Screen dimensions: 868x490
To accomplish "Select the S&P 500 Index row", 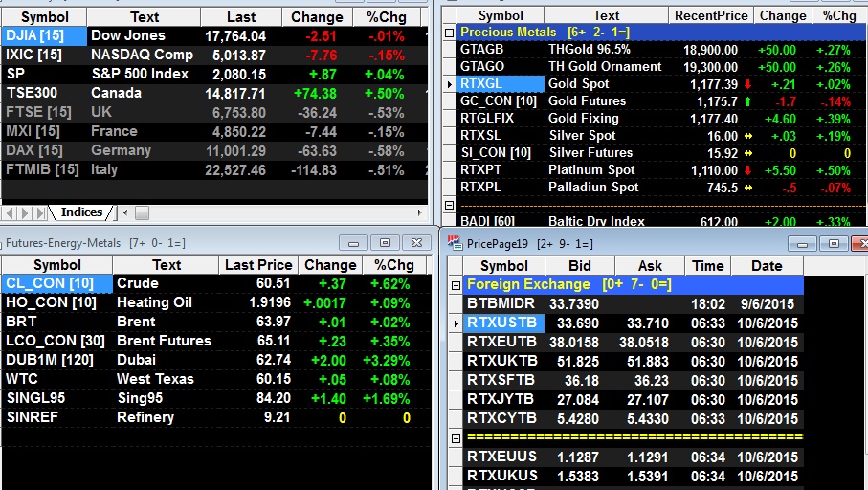I will [x=214, y=74].
